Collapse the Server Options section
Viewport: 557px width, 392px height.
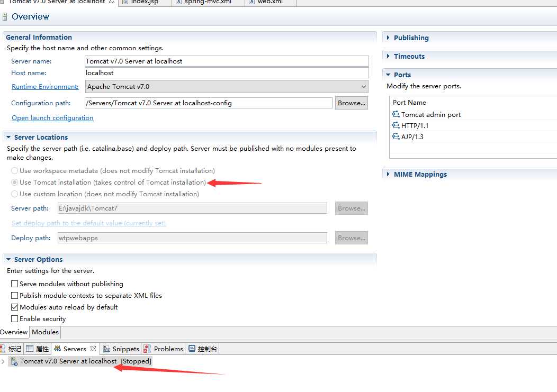click(x=8, y=260)
